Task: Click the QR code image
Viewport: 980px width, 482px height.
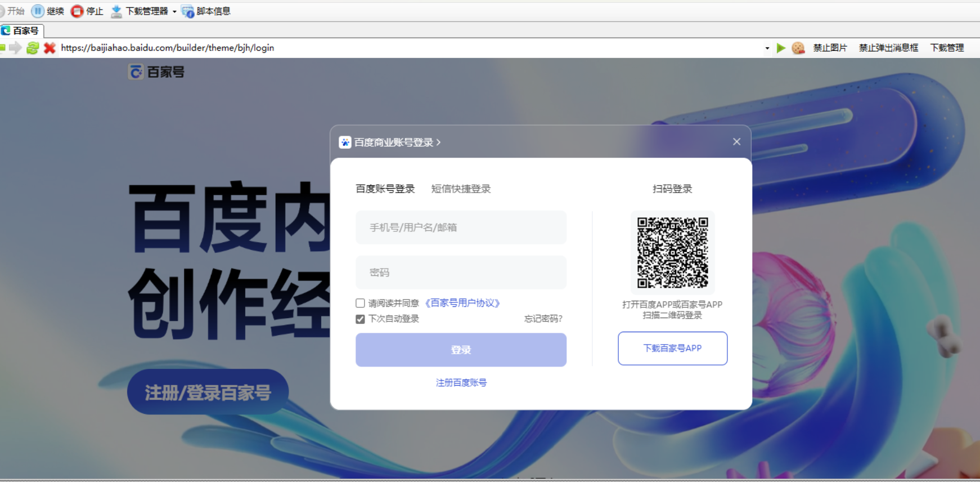Action: click(672, 252)
